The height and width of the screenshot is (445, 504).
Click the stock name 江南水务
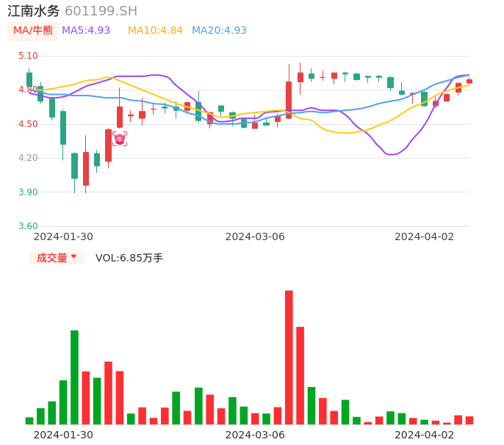pyautogui.click(x=34, y=11)
